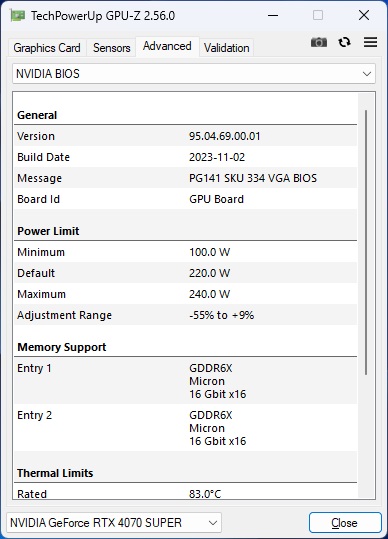Click the Close button
Image resolution: width=388 pixels, height=539 pixels.
[x=345, y=523]
